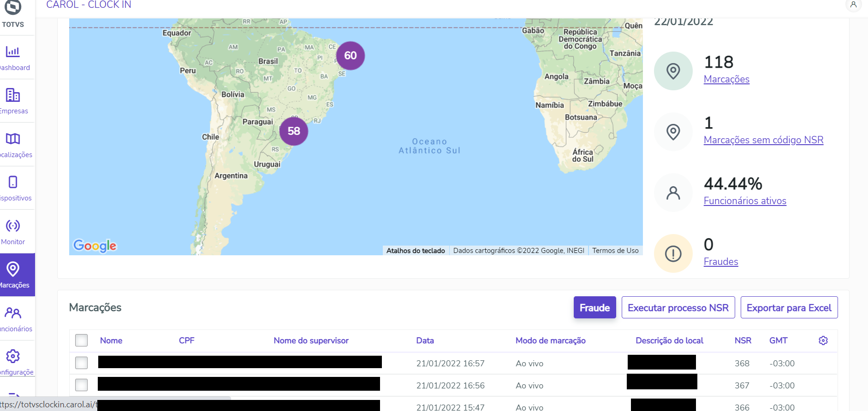Click Executar processo NSR button
The image size is (868, 411).
[x=678, y=307]
